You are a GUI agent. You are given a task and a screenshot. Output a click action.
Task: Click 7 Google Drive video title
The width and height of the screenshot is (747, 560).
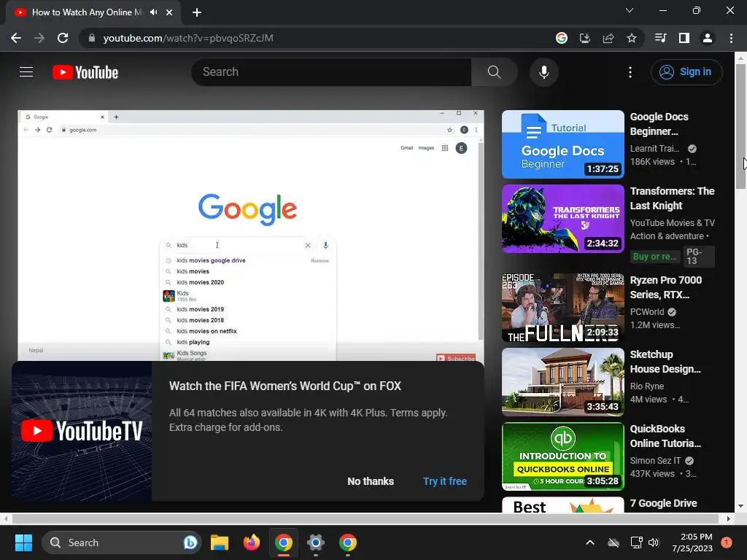tap(664, 503)
